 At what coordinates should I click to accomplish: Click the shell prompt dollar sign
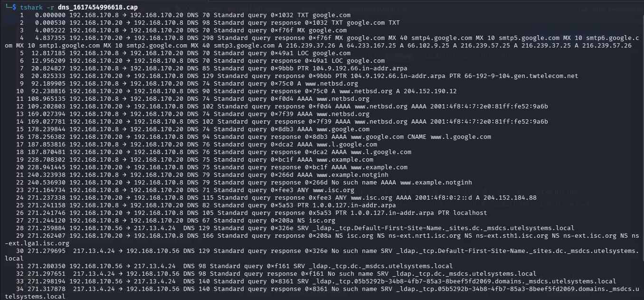[15, 7]
